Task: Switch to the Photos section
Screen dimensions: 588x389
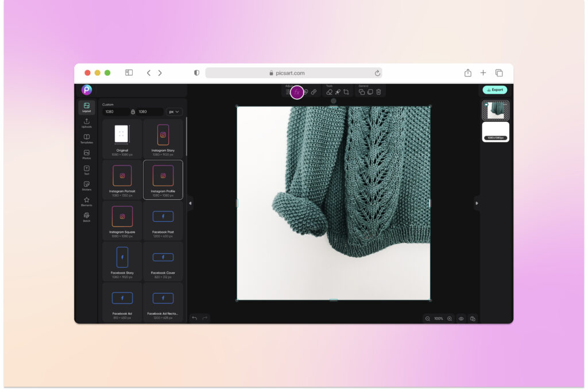Action: click(87, 153)
